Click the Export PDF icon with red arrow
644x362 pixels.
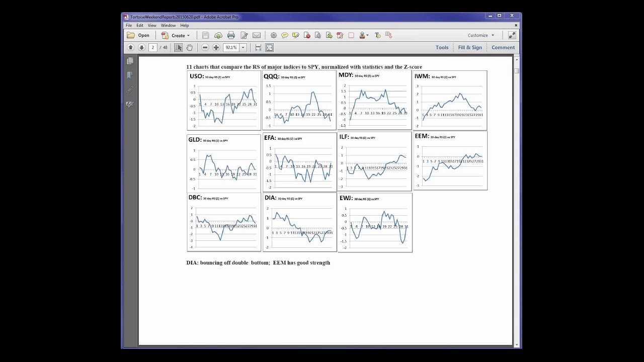pos(388,35)
